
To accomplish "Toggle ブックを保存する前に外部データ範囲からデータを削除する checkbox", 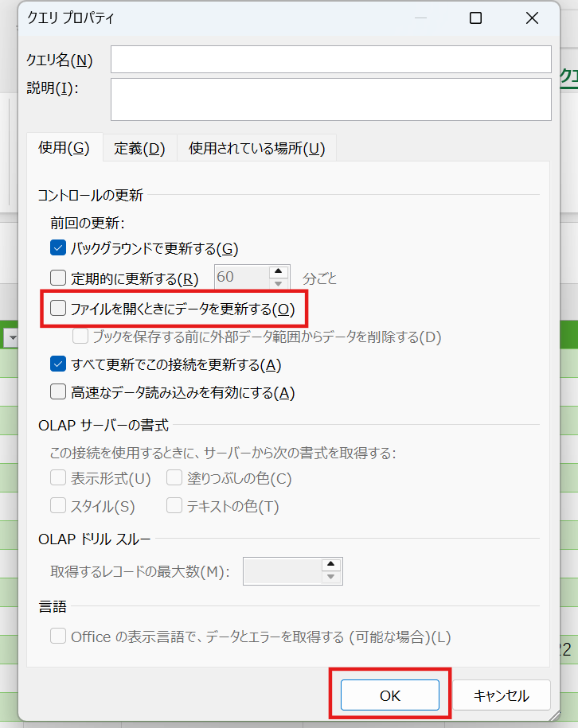I will tap(80, 336).
